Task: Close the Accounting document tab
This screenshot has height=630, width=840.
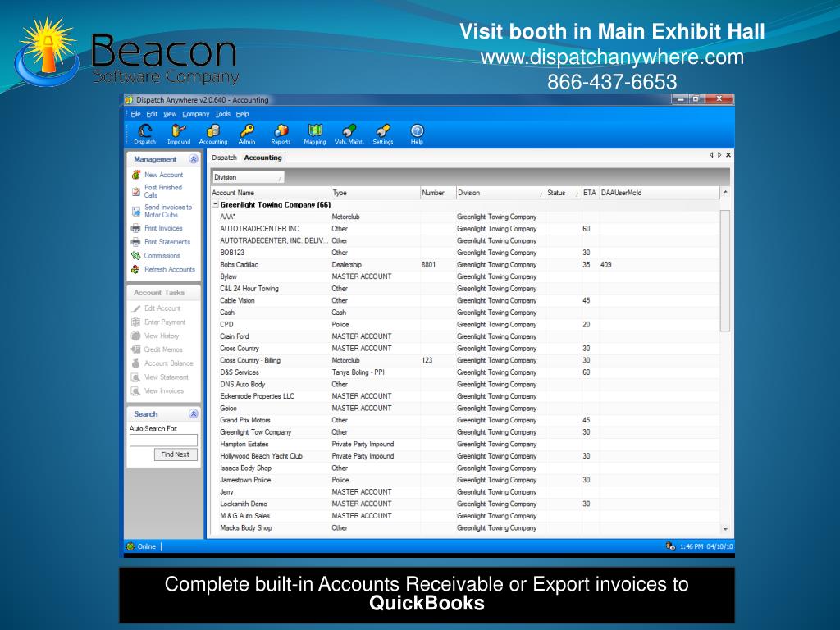Action: 728,155
